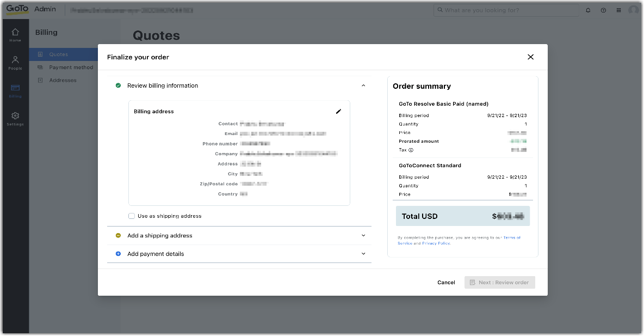Open the app launcher grid icon
The image size is (644, 336).
coord(618,9)
